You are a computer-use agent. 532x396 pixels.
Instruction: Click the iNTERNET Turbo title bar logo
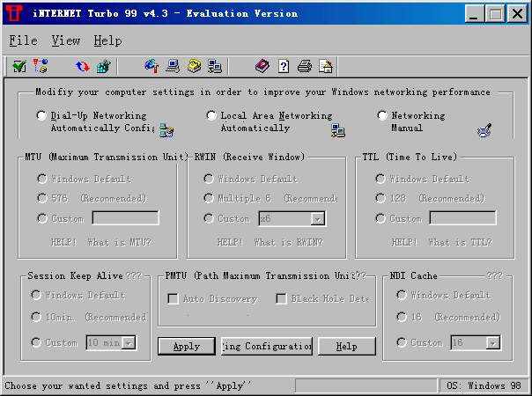13,13
